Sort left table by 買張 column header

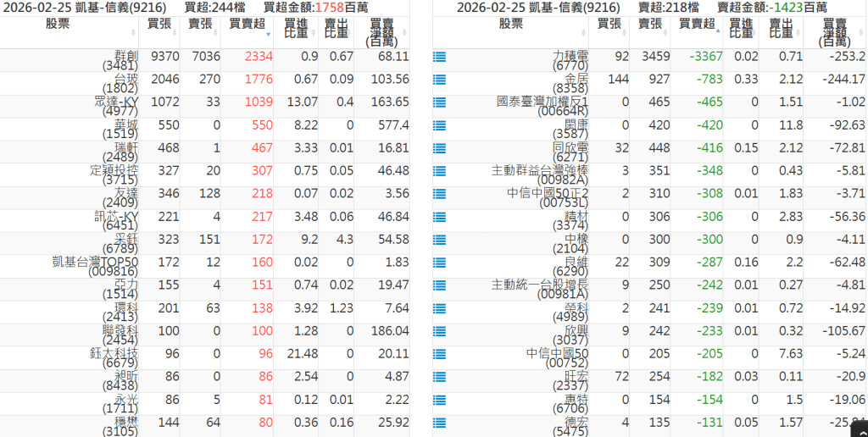159,25
